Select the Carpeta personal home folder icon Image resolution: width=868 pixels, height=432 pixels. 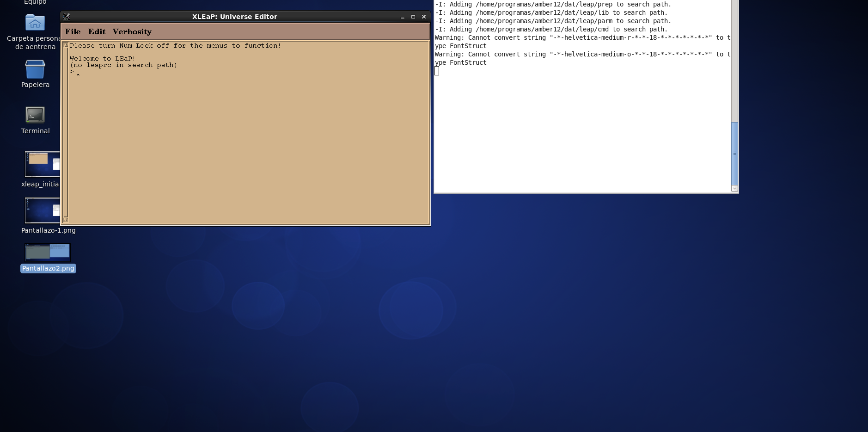(35, 23)
